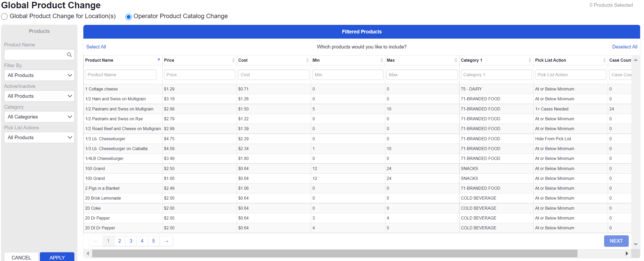The width and height of the screenshot is (644, 261).
Task: Sort the Cost column
Action: pos(307,60)
